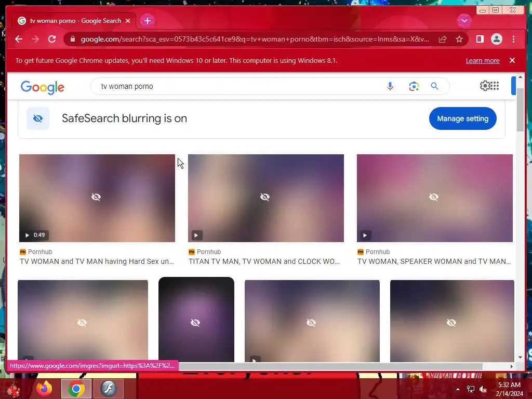Open Firefox from the taskbar
This screenshot has width=532, height=399.
[44, 389]
